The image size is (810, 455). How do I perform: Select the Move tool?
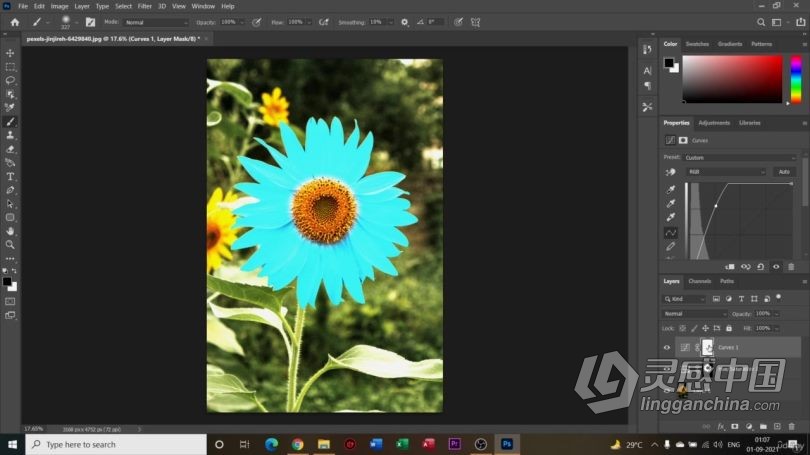(10, 53)
